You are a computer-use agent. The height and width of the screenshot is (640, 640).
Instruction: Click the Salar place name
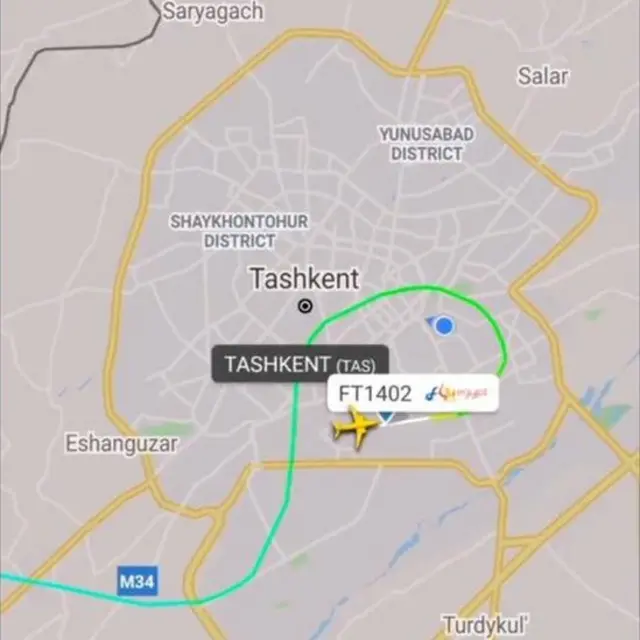pyautogui.click(x=542, y=76)
